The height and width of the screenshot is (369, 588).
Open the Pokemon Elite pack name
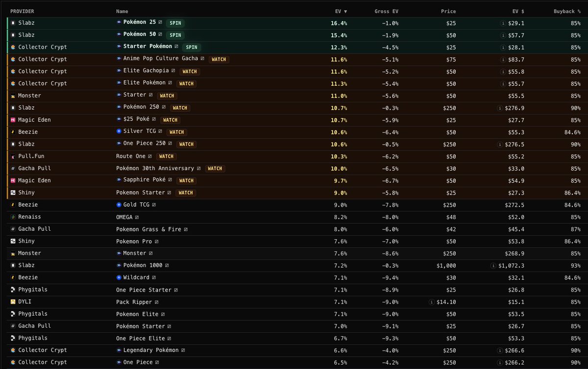tap(137, 314)
